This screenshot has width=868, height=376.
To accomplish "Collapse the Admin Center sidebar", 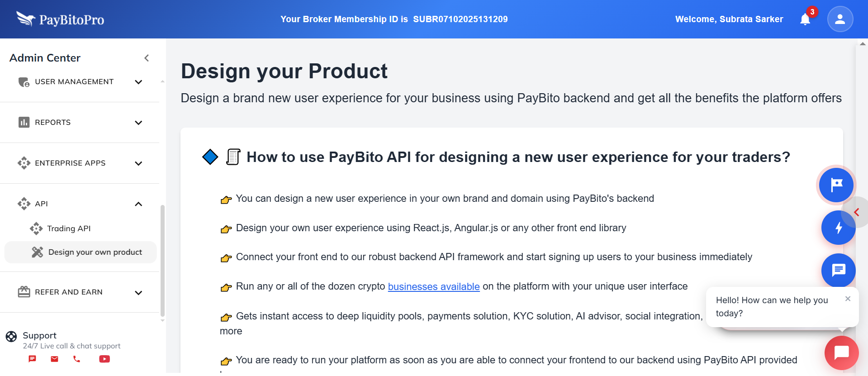I will tap(147, 58).
